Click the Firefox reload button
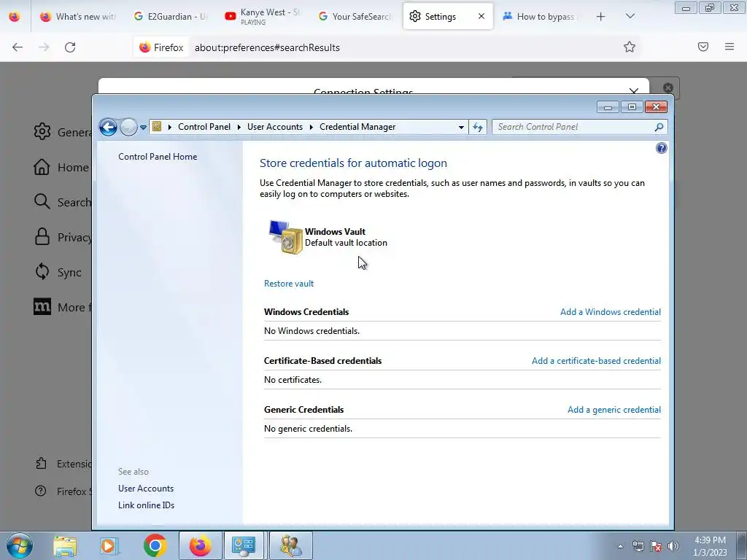The width and height of the screenshot is (747, 560). click(70, 47)
